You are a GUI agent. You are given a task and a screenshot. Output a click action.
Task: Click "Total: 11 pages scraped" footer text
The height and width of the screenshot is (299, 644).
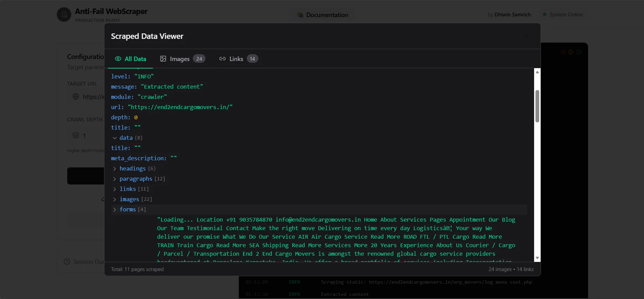click(137, 269)
